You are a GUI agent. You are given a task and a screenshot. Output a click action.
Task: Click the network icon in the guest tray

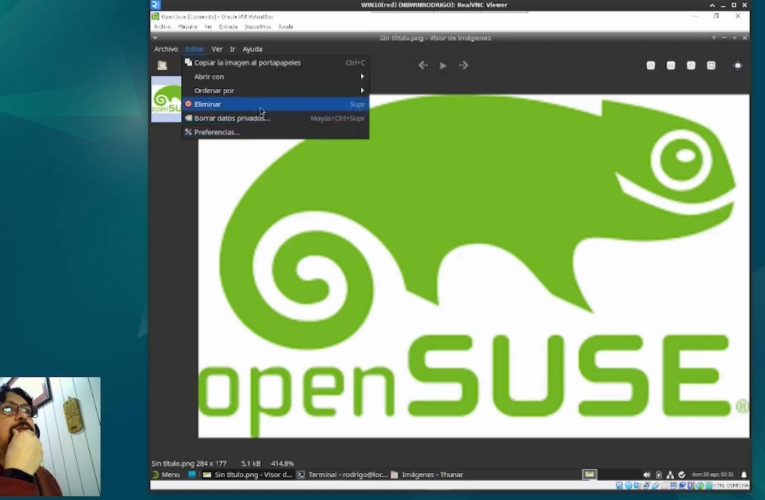click(670, 475)
